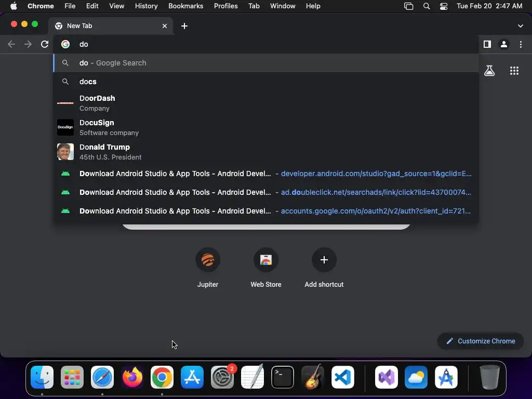Viewport: 532px width, 399px height.
Task: Expand the tab search chevron
Action: tap(521, 26)
